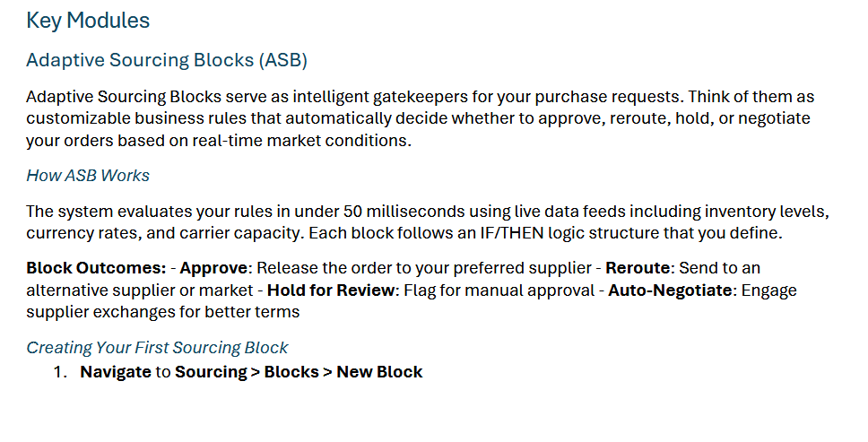Image resolution: width=868 pixels, height=442 pixels.
Task: Click the "Adaptive Sourcing Blocks (ASB)" heading
Action: (167, 60)
